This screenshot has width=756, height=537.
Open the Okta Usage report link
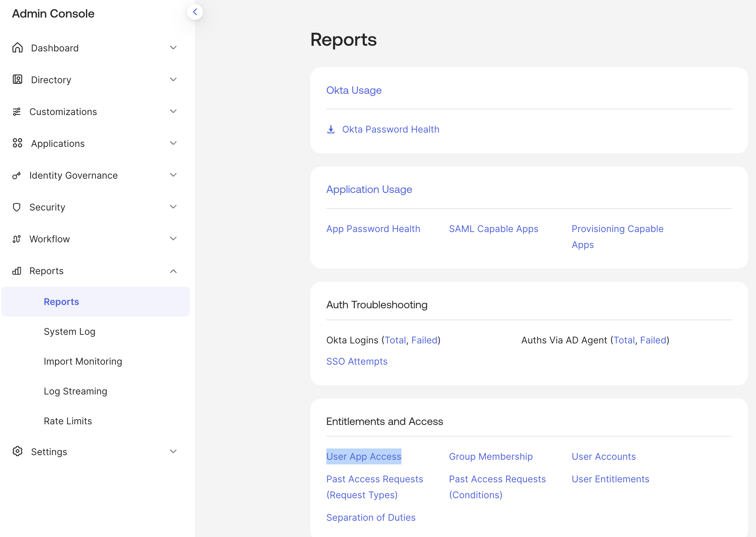pyautogui.click(x=354, y=90)
